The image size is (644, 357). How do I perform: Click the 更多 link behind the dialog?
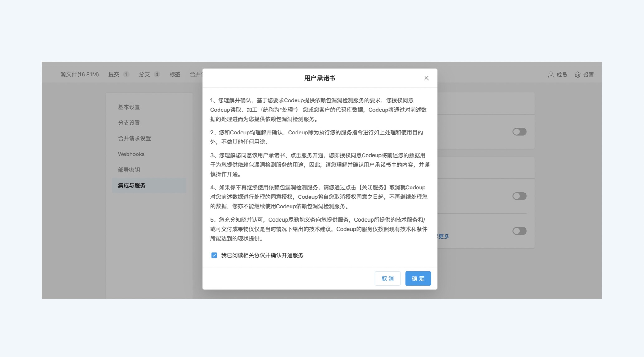pyautogui.click(x=443, y=237)
